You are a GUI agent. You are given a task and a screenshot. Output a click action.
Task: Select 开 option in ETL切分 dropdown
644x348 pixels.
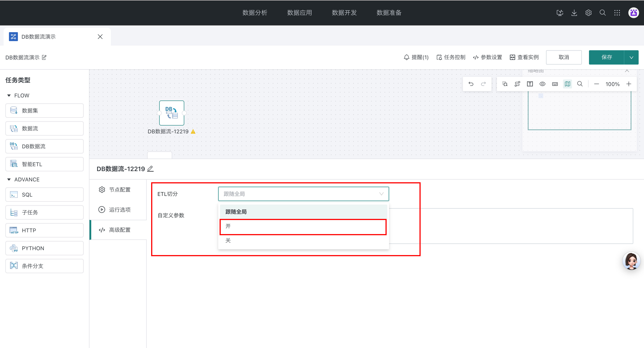(x=303, y=226)
